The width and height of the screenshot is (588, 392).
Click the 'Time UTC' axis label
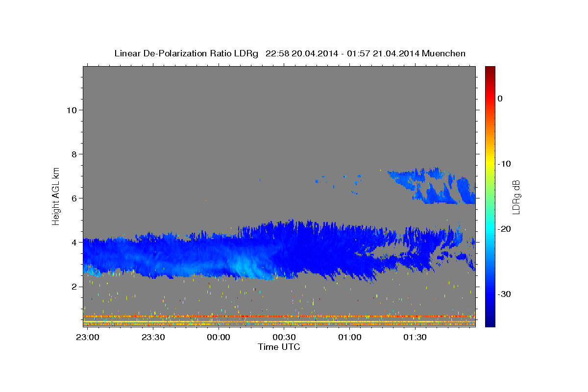click(x=279, y=347)
